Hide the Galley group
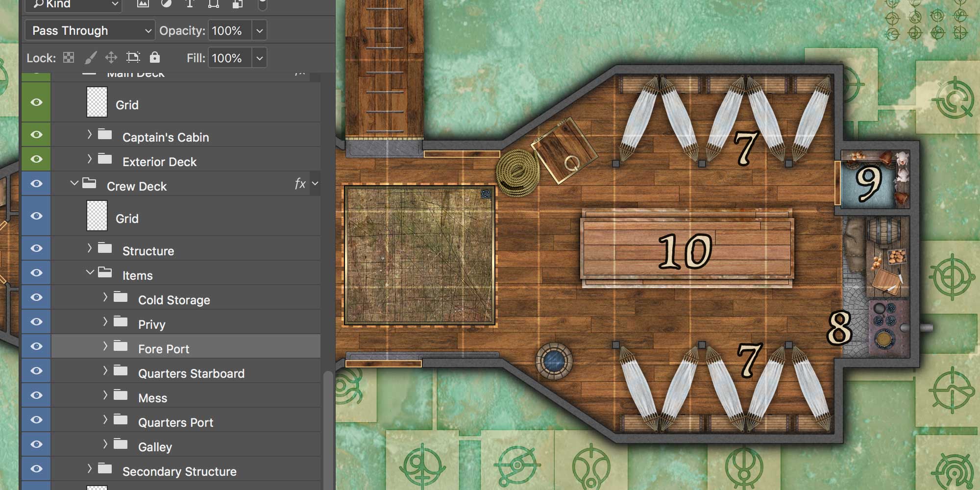The height and width of the screenshot is (490, 980). coord(36,444)
